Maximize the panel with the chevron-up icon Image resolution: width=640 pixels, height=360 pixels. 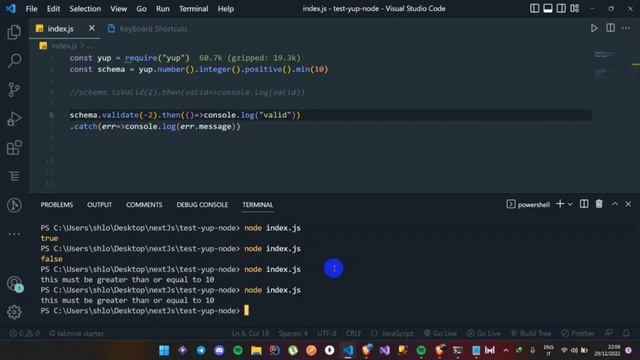(x=615, y=204)
